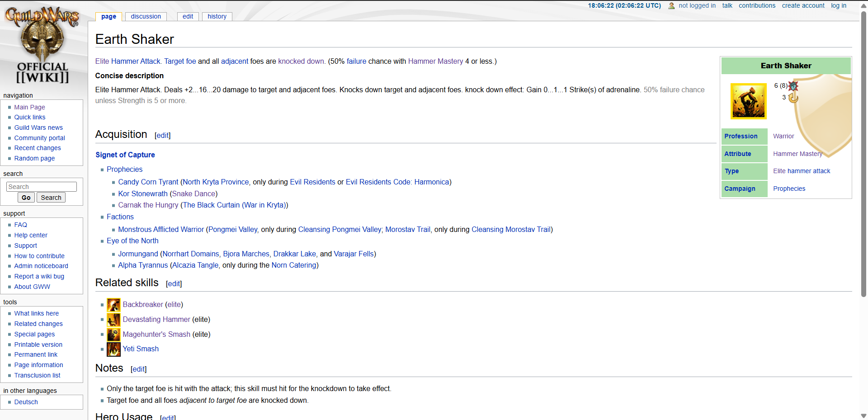Open Signet of Capture link
Screen dimensions: 868x420
click(125, 155)
